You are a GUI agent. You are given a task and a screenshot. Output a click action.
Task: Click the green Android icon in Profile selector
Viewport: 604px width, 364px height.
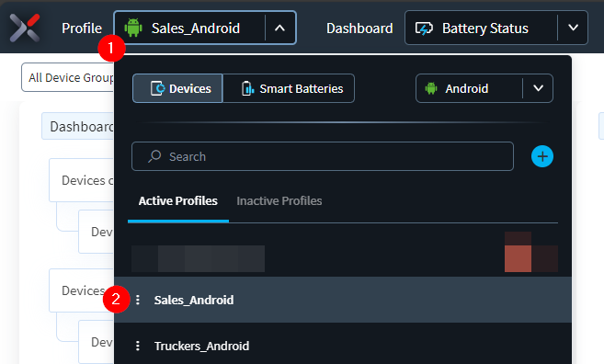(x=133, y=28)
